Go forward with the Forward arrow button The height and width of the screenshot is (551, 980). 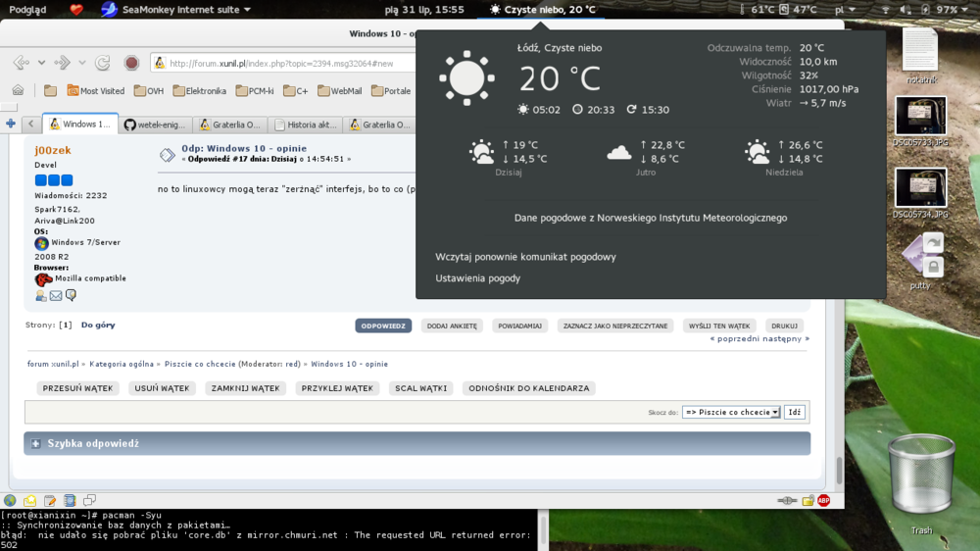[x=62, y=63]
